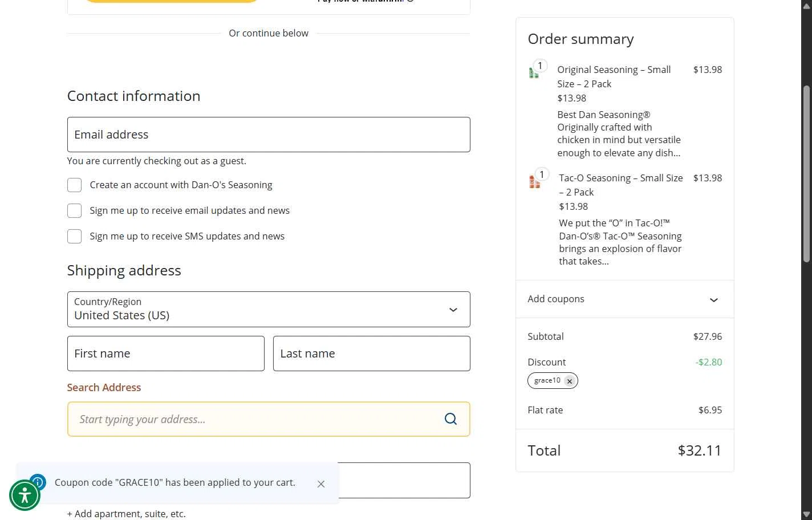Click the scrollbar down arrow
Screen dimensions: 812x520
[x=806, y=514]
